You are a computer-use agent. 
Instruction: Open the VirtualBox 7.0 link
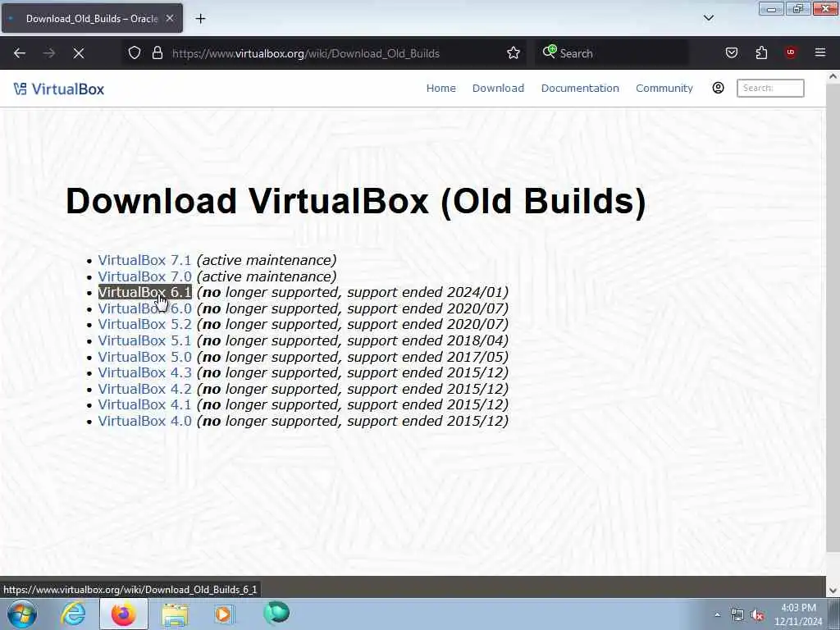144,276
